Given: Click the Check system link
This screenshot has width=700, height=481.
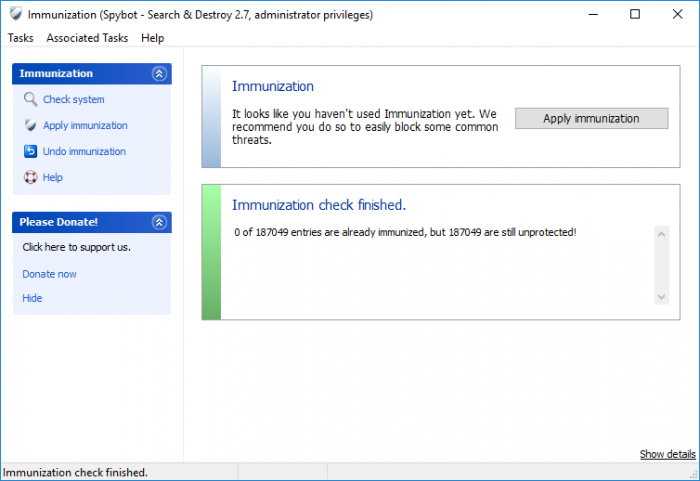Looking at the screenshot, I should pos(74,100).
